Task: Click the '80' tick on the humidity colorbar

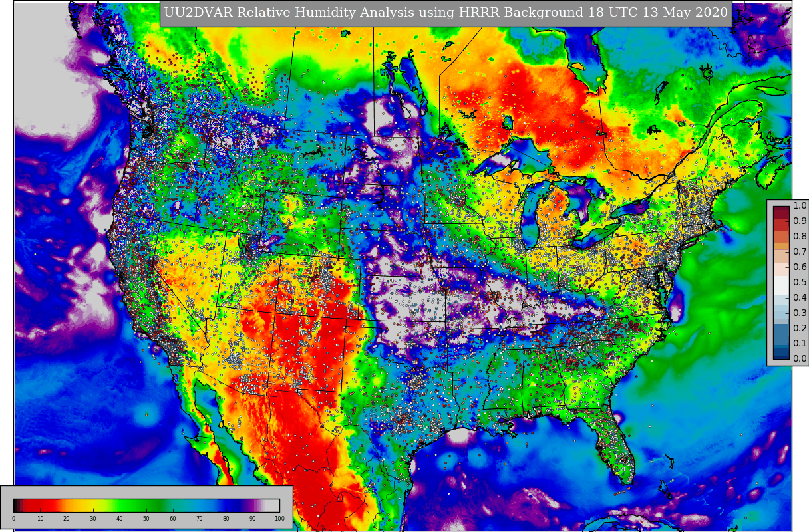Action: click(x=226, y=519)
